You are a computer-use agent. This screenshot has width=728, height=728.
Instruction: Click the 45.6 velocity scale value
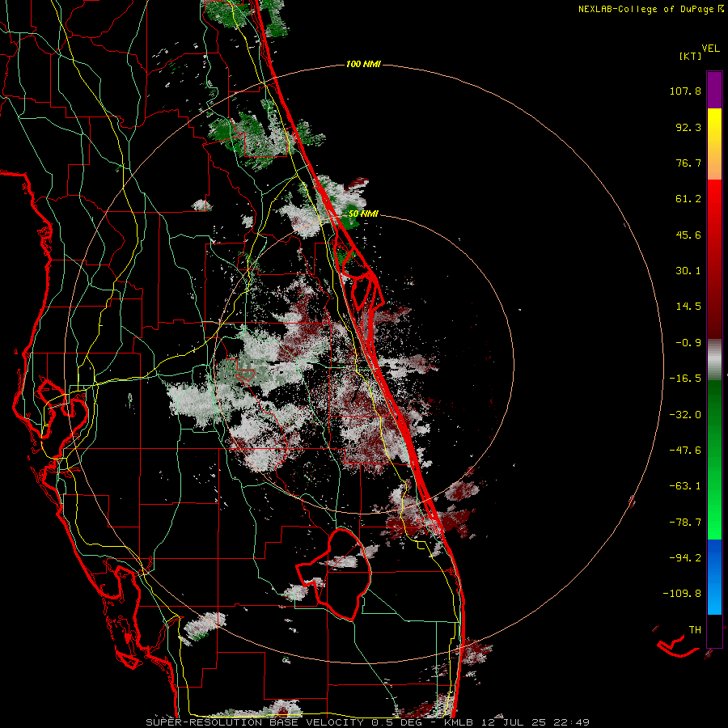688,235
